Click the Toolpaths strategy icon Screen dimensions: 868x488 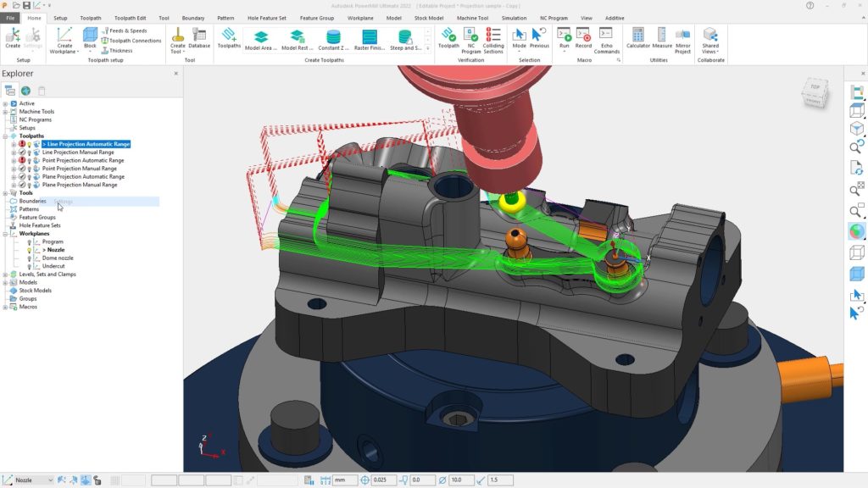229,37
